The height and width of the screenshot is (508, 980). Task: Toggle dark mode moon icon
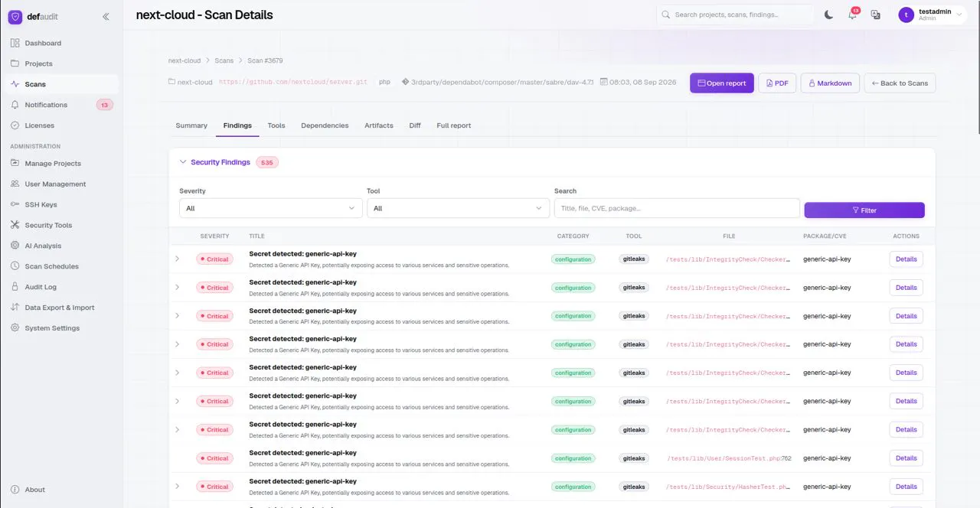(828, 15)
